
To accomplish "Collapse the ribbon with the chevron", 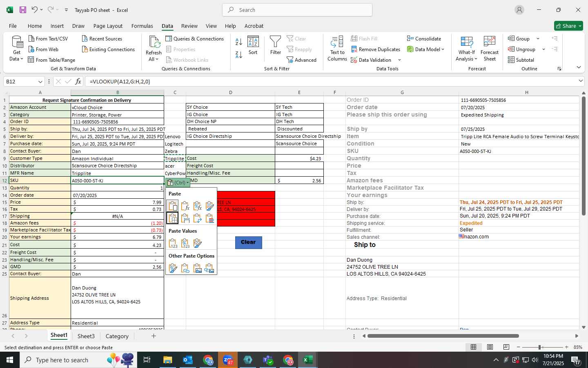I will pos(579,67).
